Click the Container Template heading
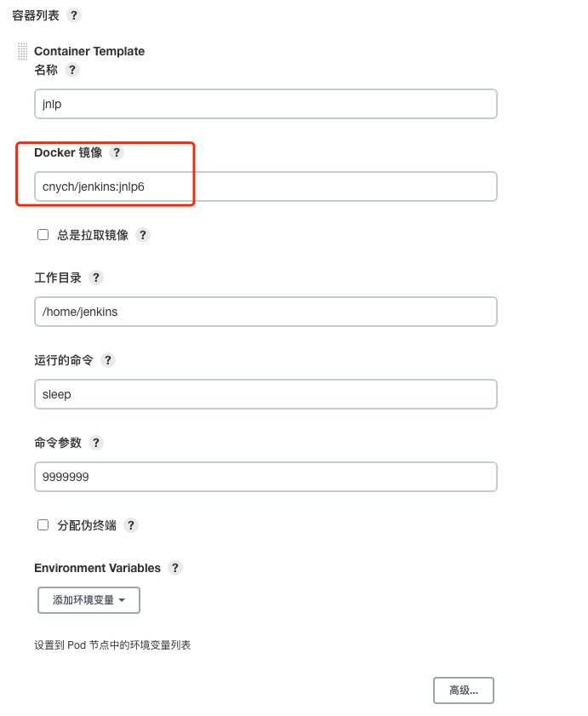Image resolution: width=588 pixels, height=716 pixels. pos(89,51)
